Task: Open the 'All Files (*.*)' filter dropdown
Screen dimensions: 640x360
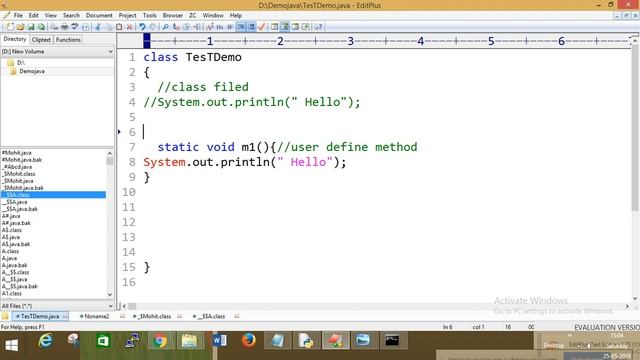Action: point(57,306)
